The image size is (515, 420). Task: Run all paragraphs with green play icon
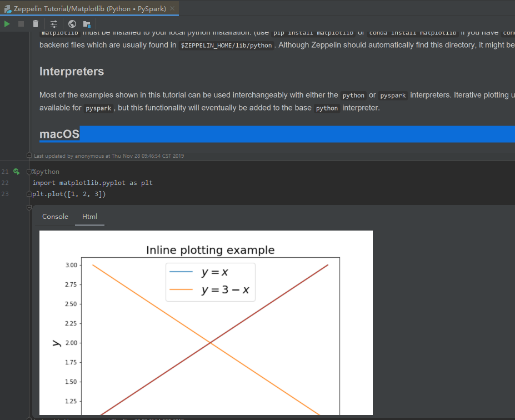point(7,24)
